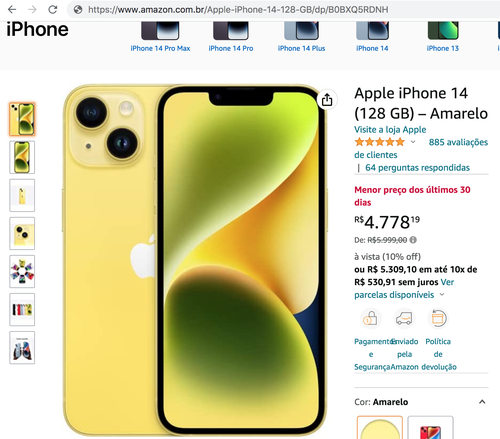Reload the page with refresh icon
This screenshot has width=500, height=439.
pos(53,9)
